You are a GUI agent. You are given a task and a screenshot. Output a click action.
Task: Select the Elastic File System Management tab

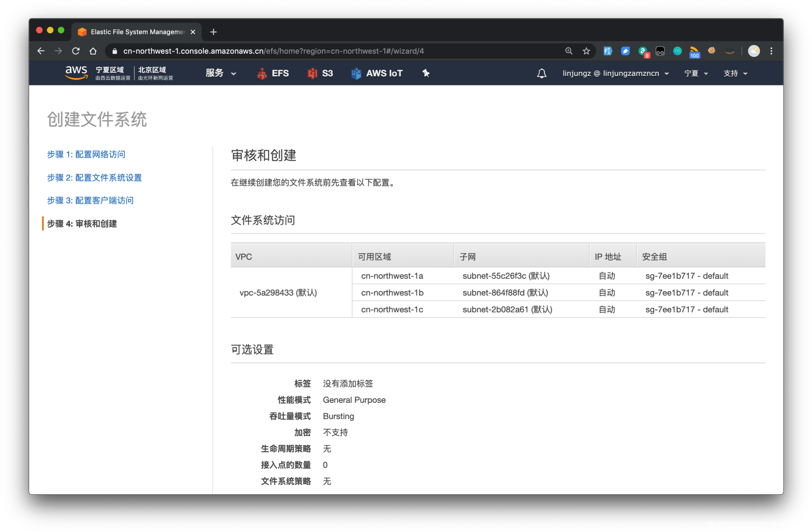[135, 32]
